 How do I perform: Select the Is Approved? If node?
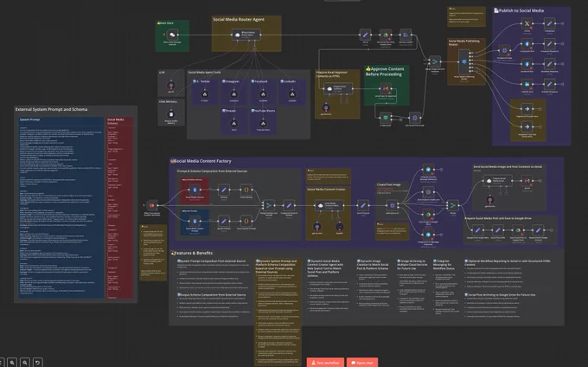385,118
